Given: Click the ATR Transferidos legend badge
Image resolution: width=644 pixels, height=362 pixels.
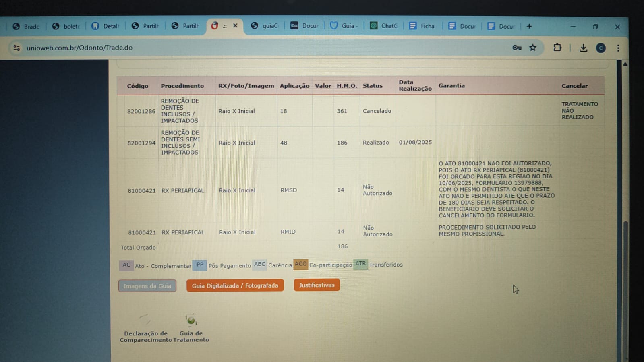Looking at the screenshot, I should pos(360,264).
